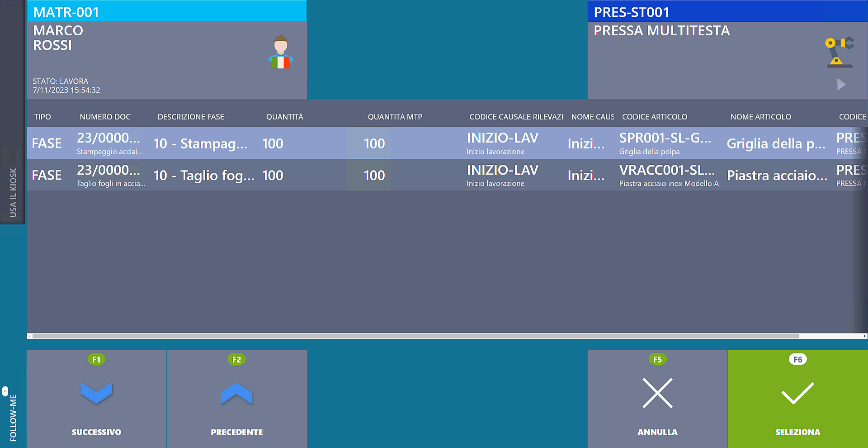Click INIZIO-LAV in the Piastra acciaio row
Screen dimensions: 868x448
pyautogui.click(x=502, y=170)
